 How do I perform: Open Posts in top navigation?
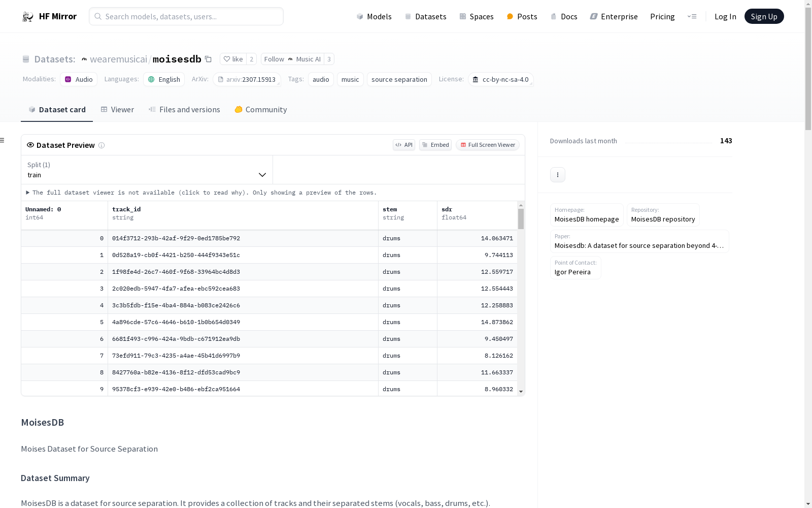522,16
